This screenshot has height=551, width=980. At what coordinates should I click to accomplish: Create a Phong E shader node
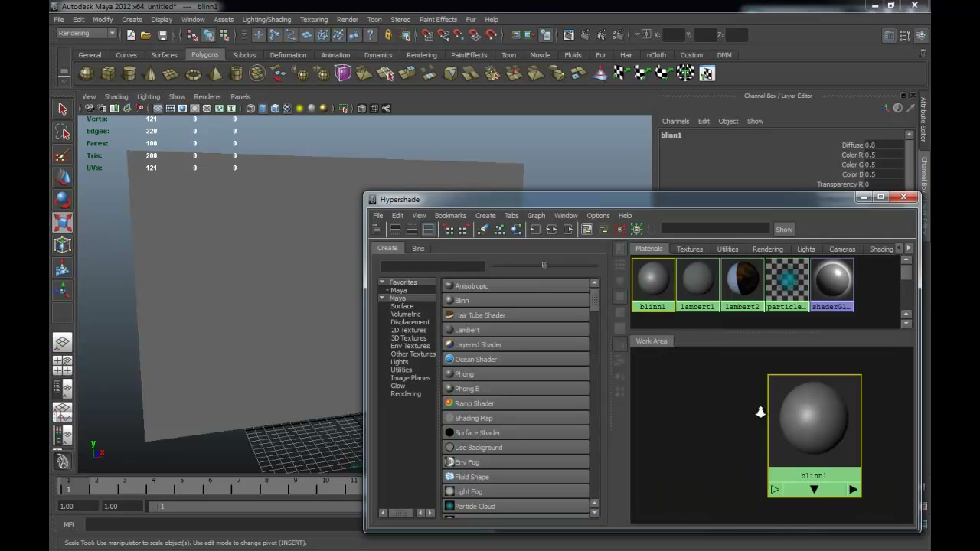[515, 389]
